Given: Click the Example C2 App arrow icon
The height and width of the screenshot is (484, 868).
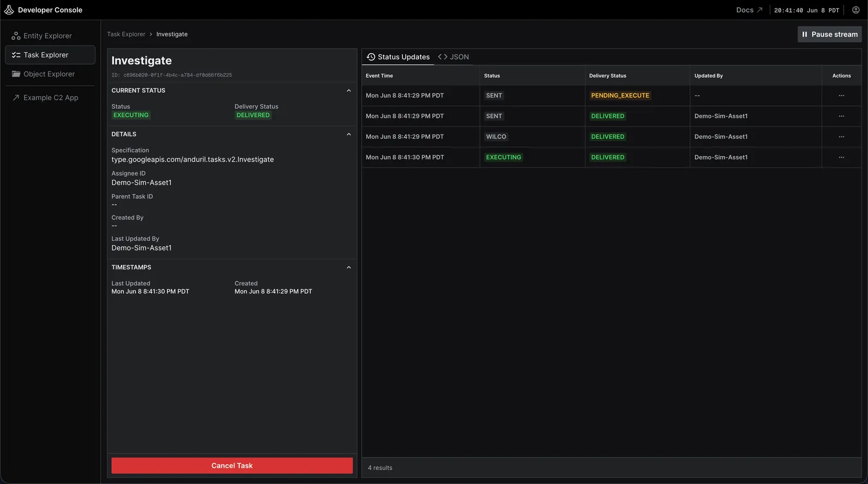Looking at the screenshot, I should click(x=16, y=98).
